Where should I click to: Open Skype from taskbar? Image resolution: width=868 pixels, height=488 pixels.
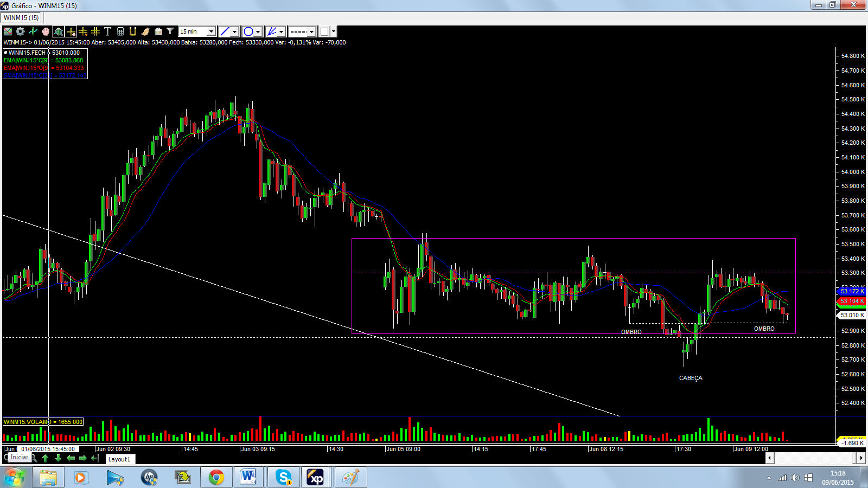click(283, 478)
